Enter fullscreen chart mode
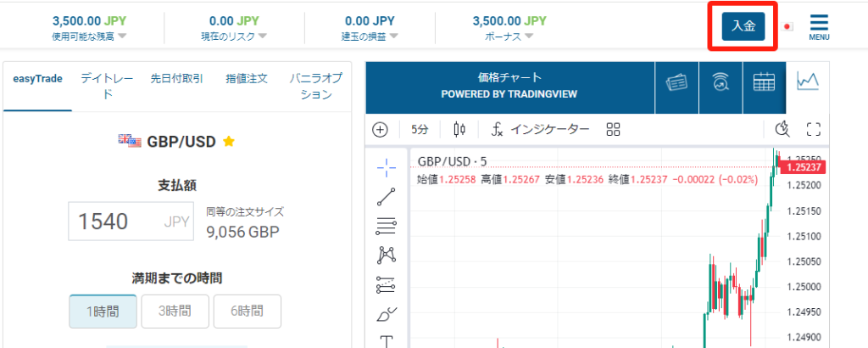Screen dimensions: 868x348 [x=814, y=130]
